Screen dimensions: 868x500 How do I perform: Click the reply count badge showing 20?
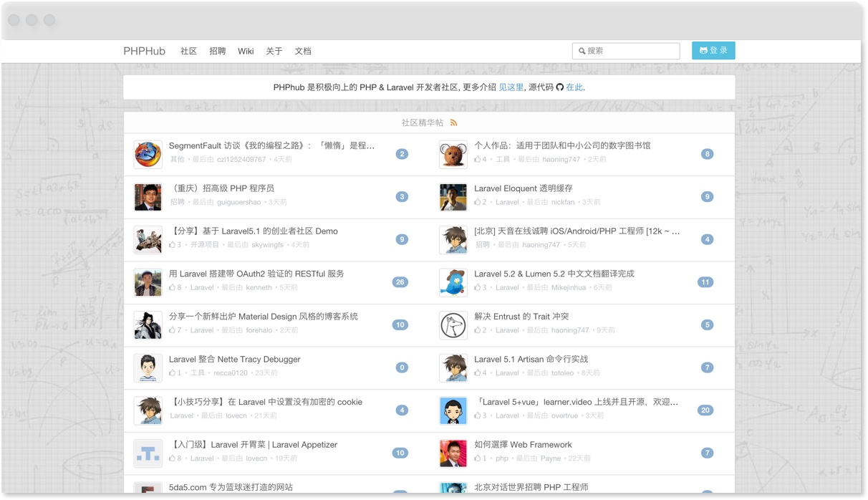click(705, 410)
